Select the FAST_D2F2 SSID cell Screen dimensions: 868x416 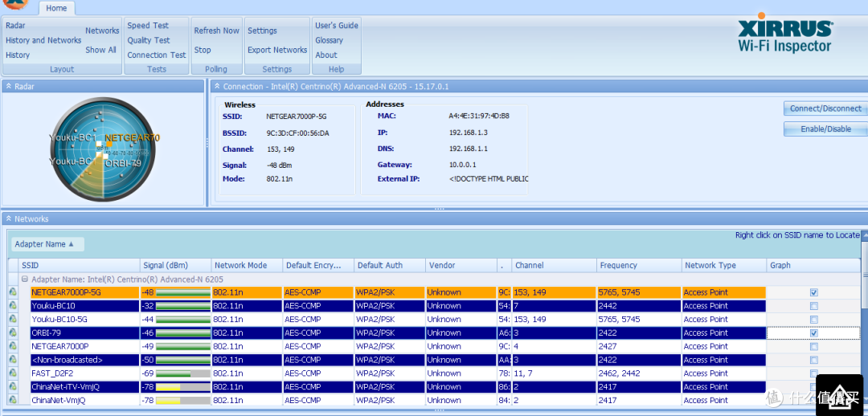click(x=84, y=373)
